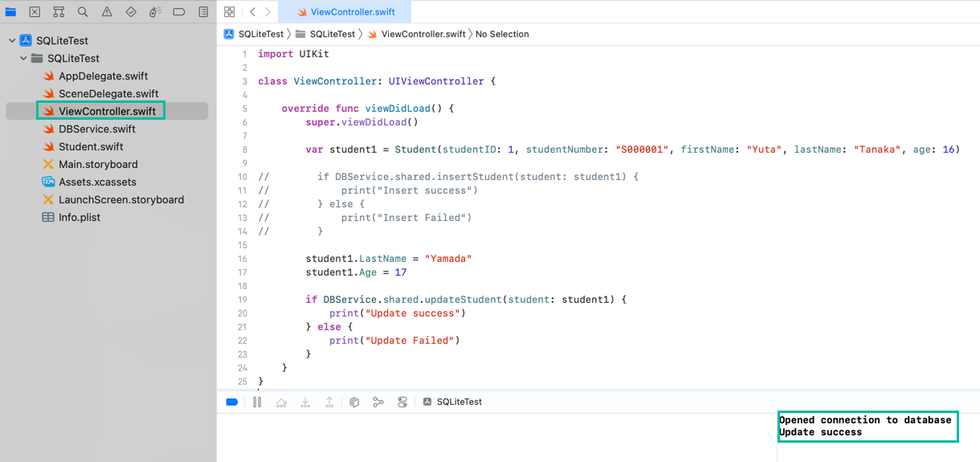Click 'student1.Age = 17' line
Viewport: 980px width, 462px height.
356,272
